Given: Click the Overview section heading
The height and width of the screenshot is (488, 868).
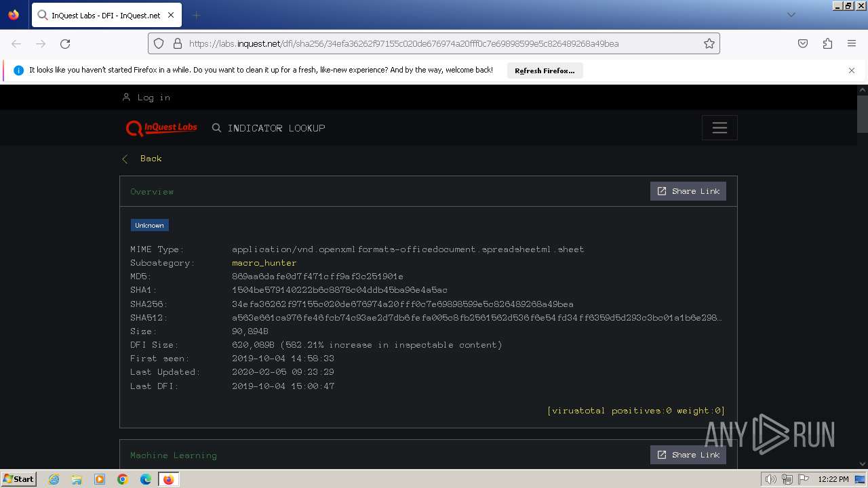Looking at the screenshot, I should pyautogui.click(x=152, y=192).
